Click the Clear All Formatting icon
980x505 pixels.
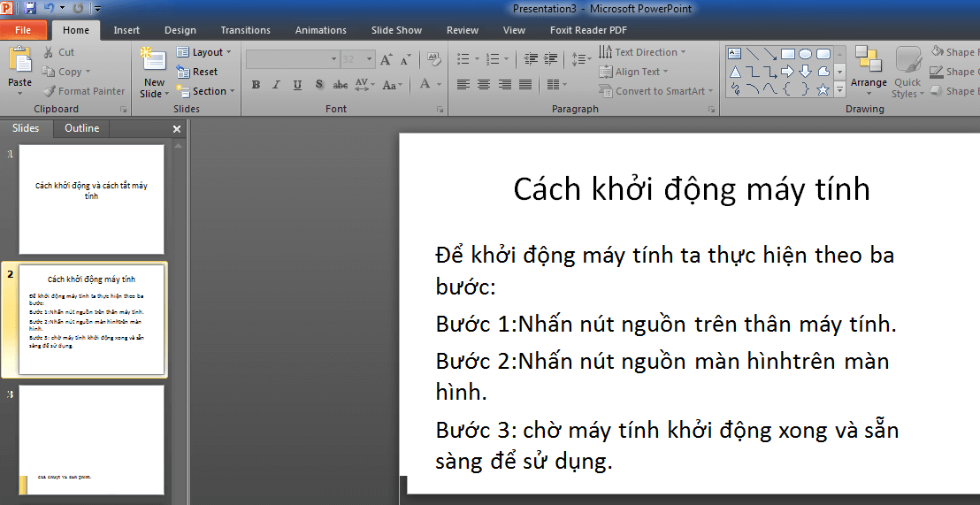(x=433, y=59)
